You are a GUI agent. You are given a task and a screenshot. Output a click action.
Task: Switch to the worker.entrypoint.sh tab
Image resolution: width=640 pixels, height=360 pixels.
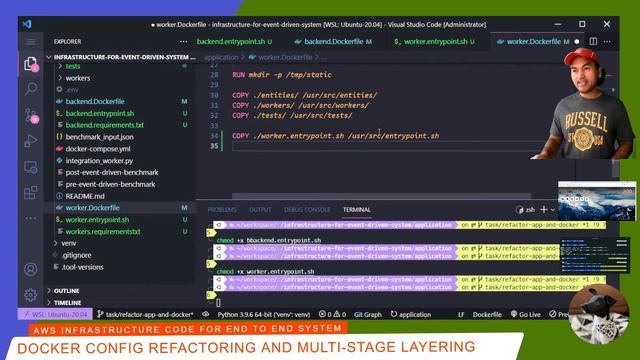(x=434, y=42)
